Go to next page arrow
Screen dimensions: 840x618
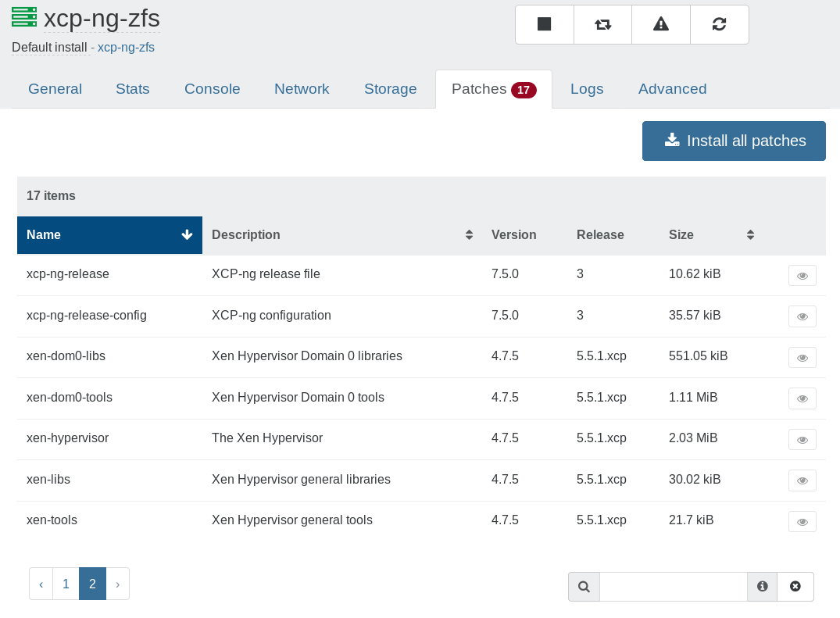pos(117,584)
